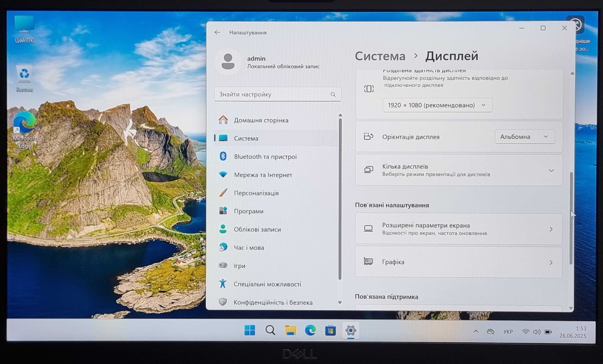Open Спеціальні можливості section
603x364 pixels.
coord(276,284)
